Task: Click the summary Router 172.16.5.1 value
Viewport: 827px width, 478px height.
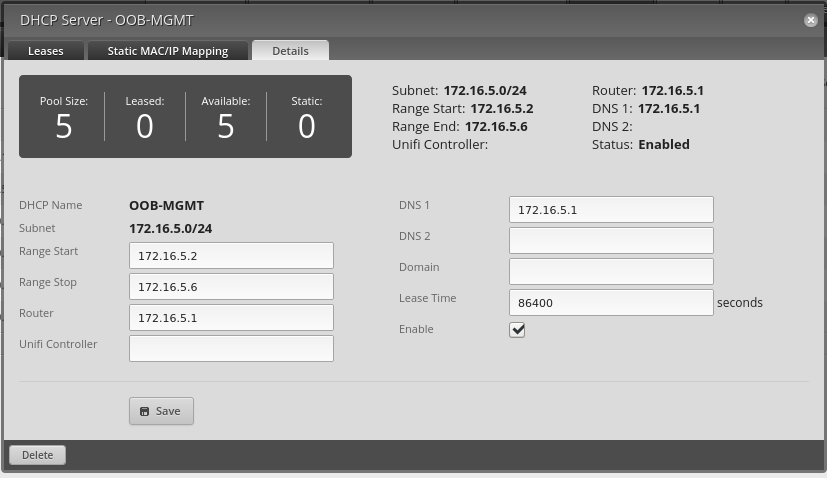Action: pyautogui.click(x=672, y=91)
